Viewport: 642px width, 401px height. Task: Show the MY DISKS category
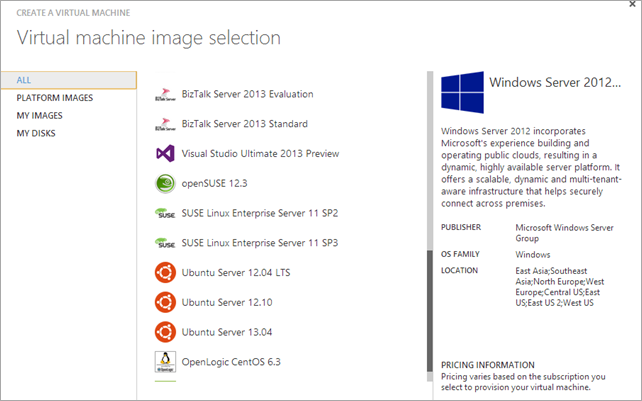click(x=37, y=134)
